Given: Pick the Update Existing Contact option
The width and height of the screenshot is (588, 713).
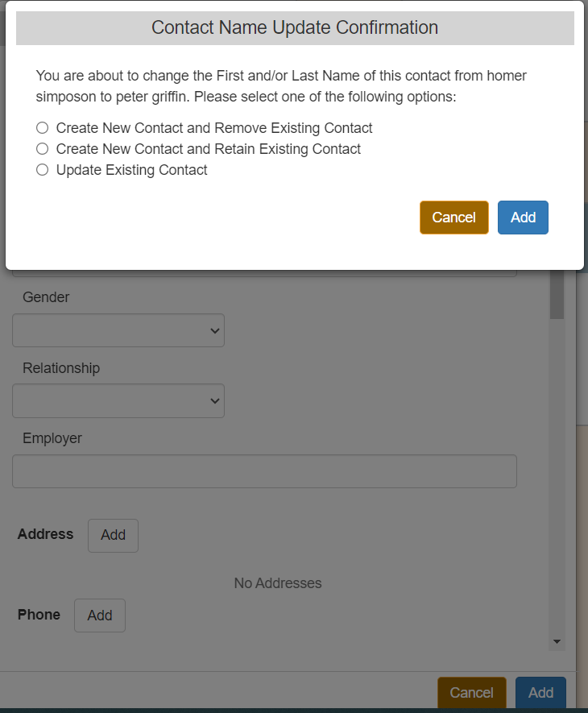Looking at the screenshot, I should (42, 170).
